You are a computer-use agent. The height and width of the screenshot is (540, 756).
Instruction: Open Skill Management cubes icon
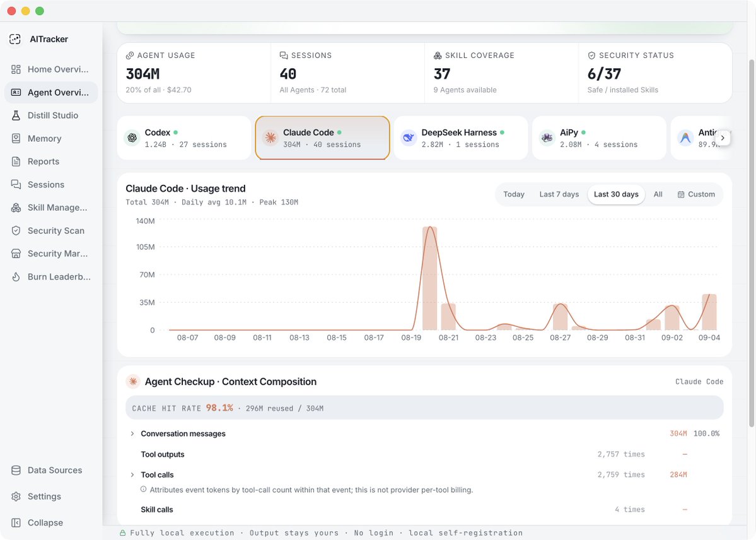[x=16, y=208]
